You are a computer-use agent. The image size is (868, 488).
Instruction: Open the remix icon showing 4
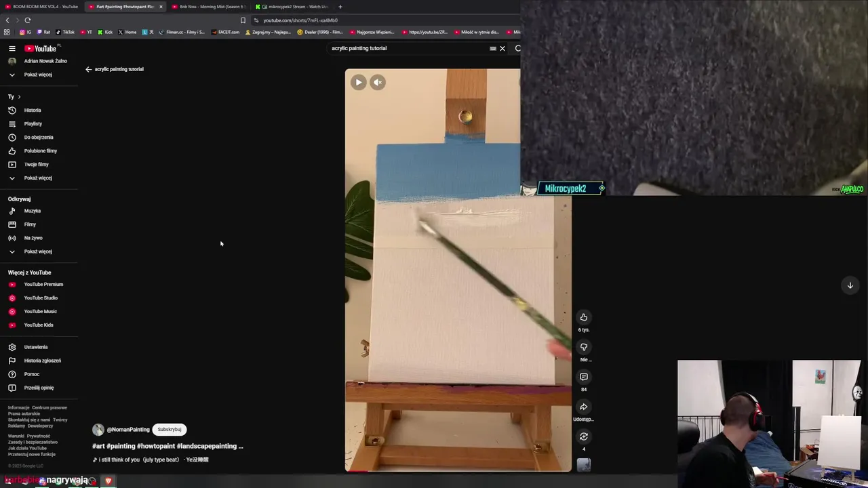coord(583,436)
